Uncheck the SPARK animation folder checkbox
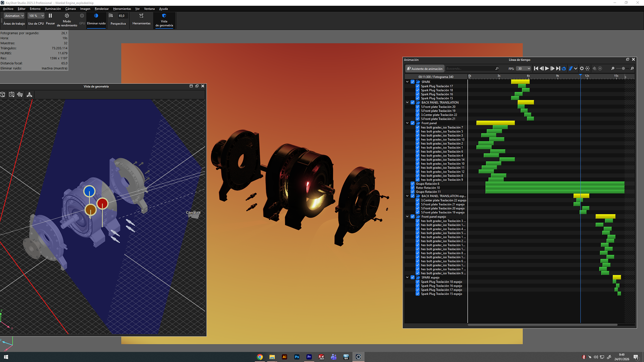 coord(413,82)
